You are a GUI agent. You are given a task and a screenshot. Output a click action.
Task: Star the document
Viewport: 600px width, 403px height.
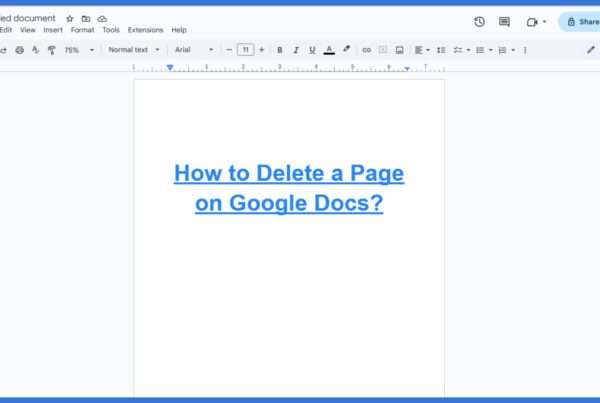70,19
